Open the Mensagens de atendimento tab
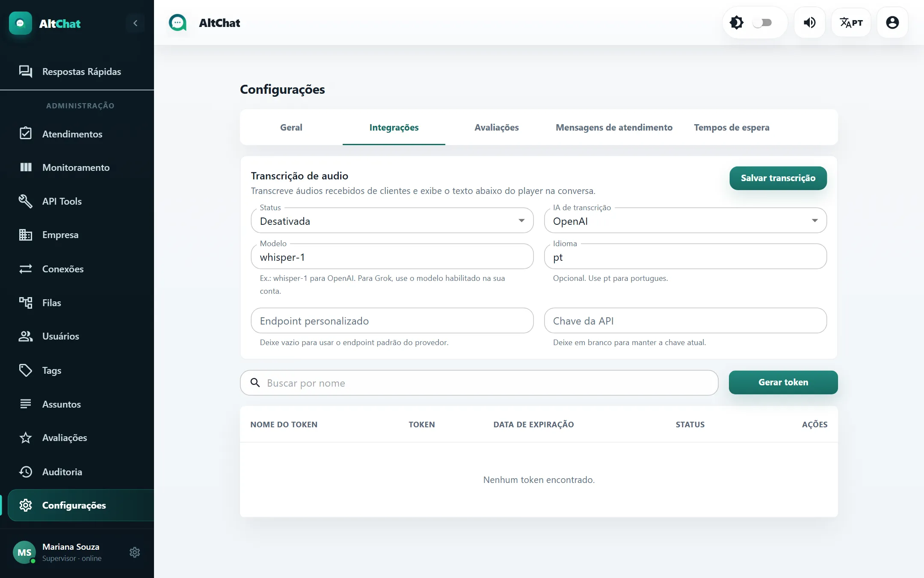924x578 pixels. coord(614,127)
